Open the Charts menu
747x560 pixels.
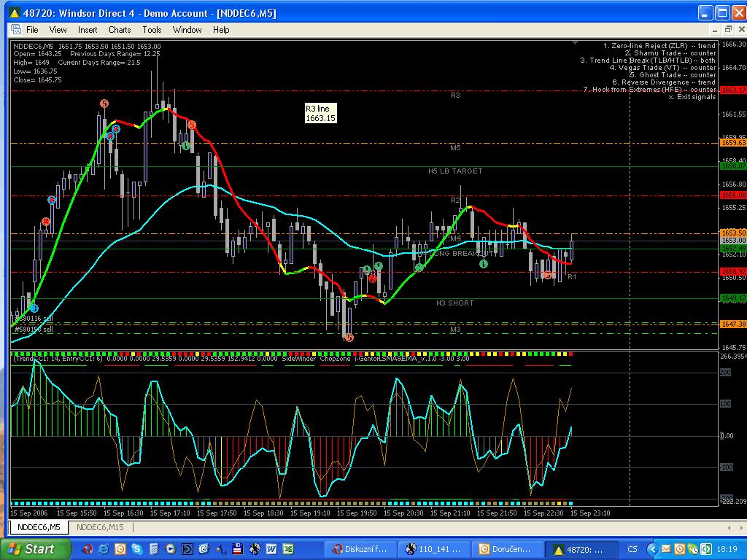120,30
